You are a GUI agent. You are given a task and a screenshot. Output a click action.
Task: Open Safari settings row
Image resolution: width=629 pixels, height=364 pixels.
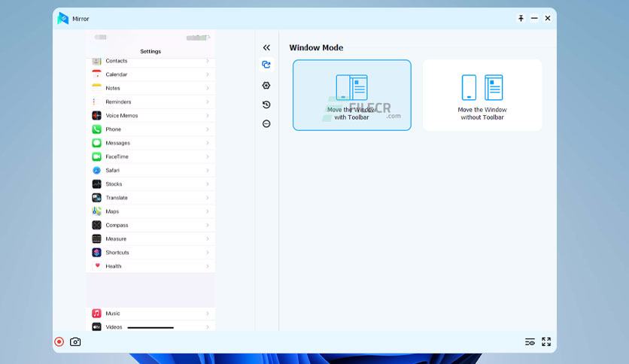[x=150, y=171]
